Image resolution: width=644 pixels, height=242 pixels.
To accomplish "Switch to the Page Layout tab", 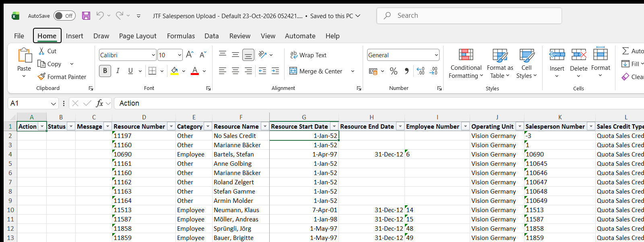I will click(138, 36).
